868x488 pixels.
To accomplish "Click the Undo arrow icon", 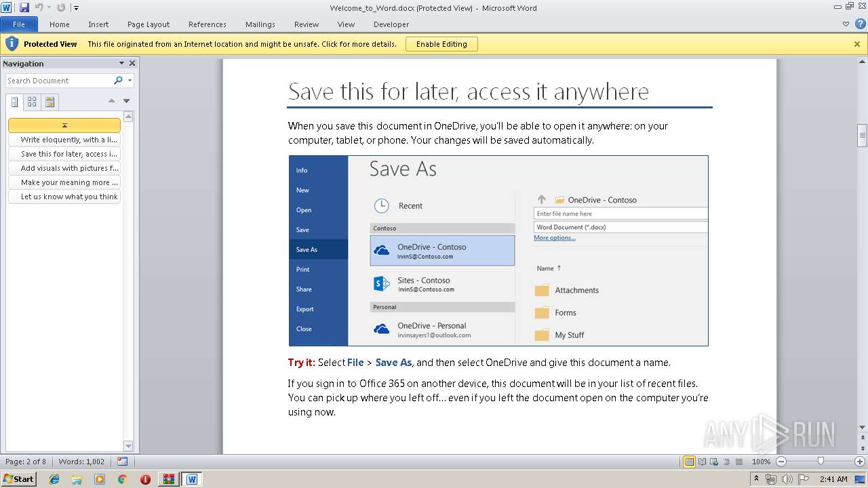I will [39, 7].
